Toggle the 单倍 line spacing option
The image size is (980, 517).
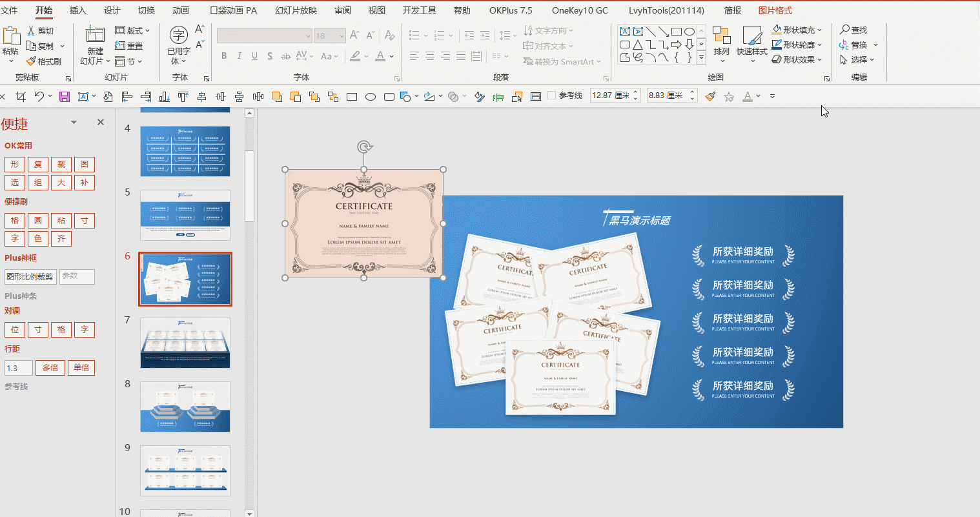click(x=81, y=368)
